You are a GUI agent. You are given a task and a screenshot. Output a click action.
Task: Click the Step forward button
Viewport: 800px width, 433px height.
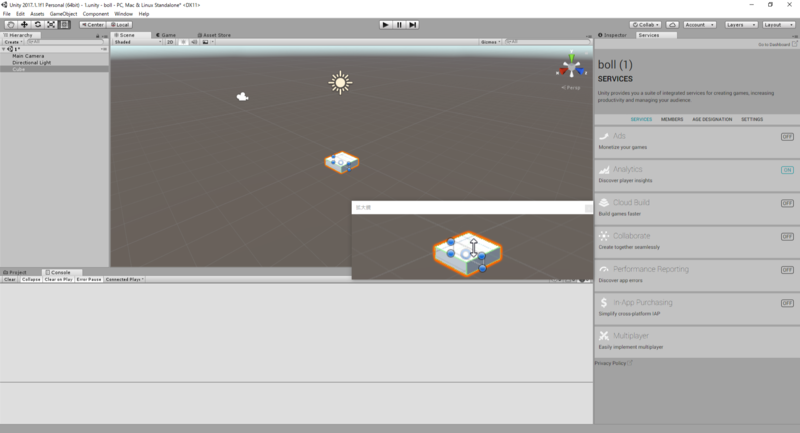pyautogui.click(x=413, y=24)
